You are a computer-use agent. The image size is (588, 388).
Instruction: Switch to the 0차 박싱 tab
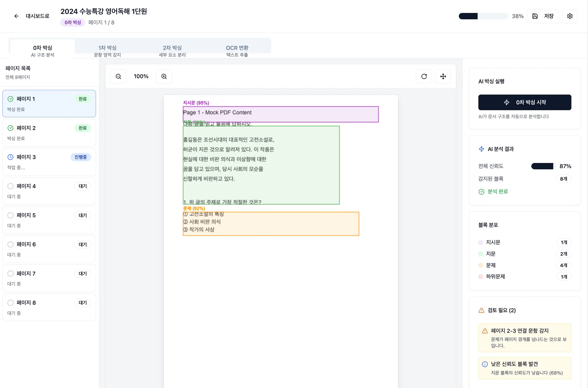point(42,51)
